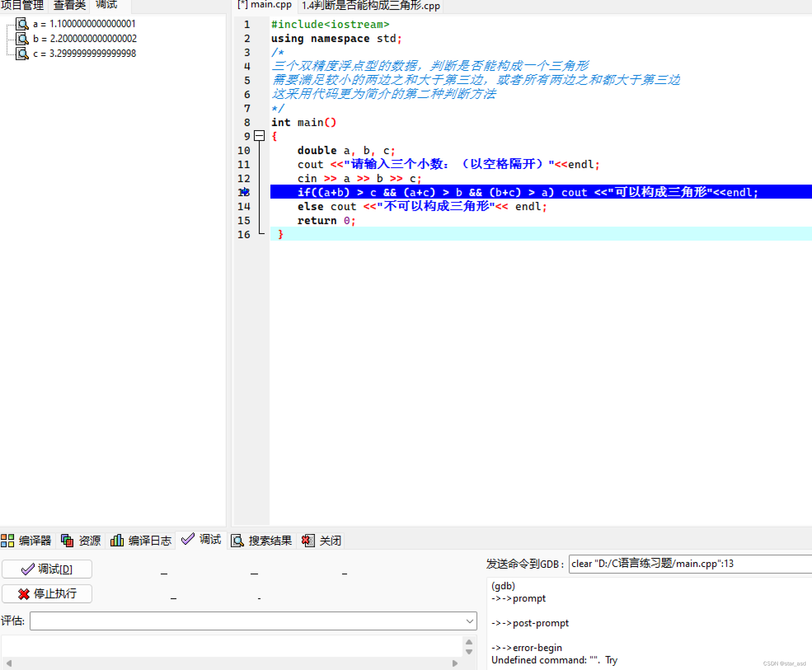Viewport: 812px width, 670px height.
Task: Click the 资源 resources panel icon
Action: 67,540
